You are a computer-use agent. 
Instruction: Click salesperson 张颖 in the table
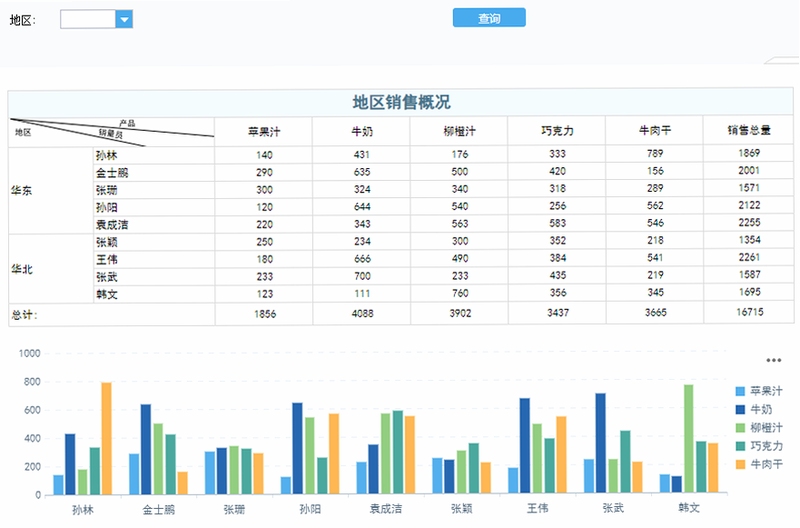[x=107, y=242]
